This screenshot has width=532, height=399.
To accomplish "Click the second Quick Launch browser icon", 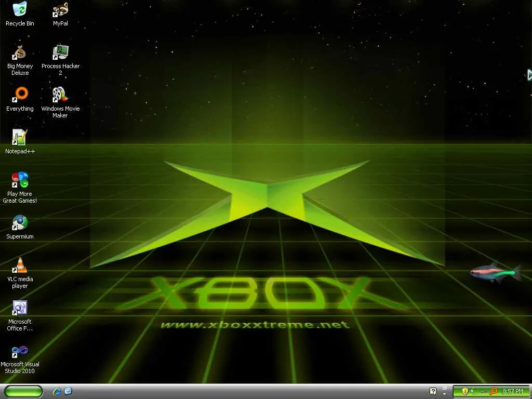I will coord(68,392).
